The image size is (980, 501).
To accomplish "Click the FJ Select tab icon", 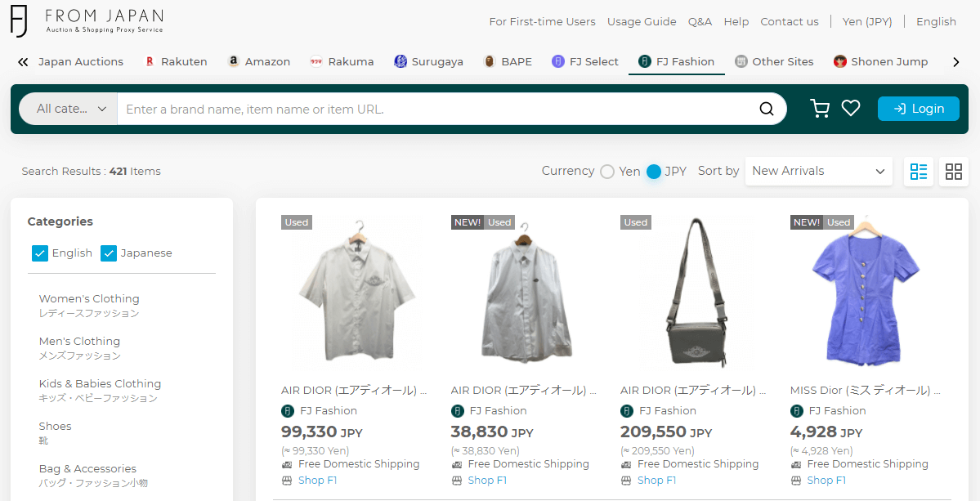I will click(x=558, y=61).
